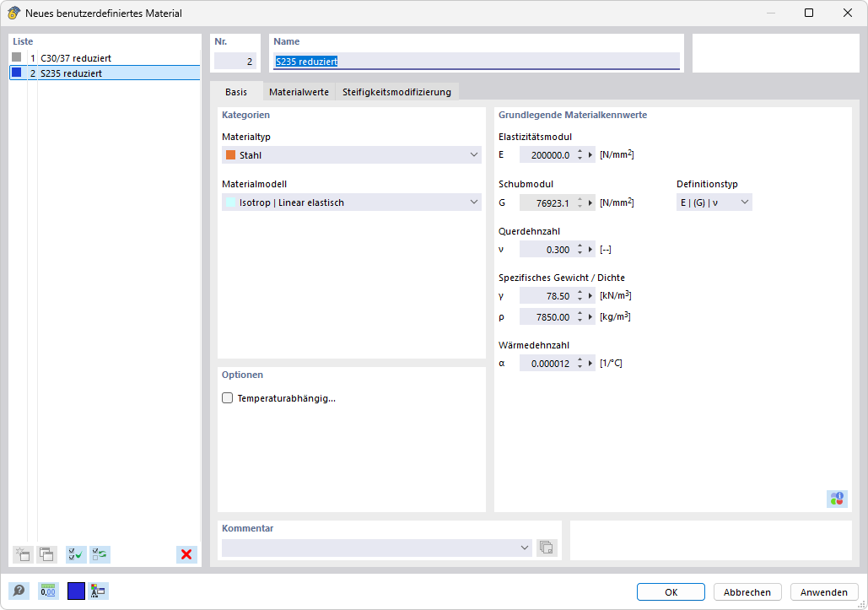Click the specific weight γ spinner arrows
The height and width of the screenshot is (610, 868).
(x=580, y=296)
